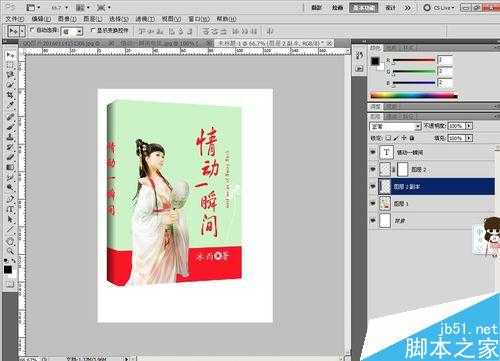Screen dimensions: 500x361
Task: Toggle lock all padlock icon
Action: pyautogui.click(x=412, y=138)
